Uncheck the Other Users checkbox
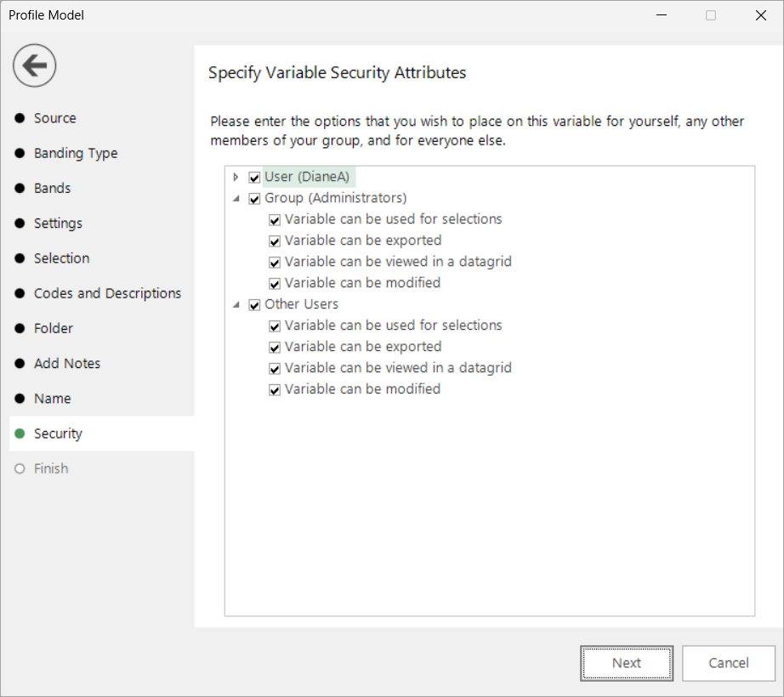784x697 pixels. click(254, 305)
